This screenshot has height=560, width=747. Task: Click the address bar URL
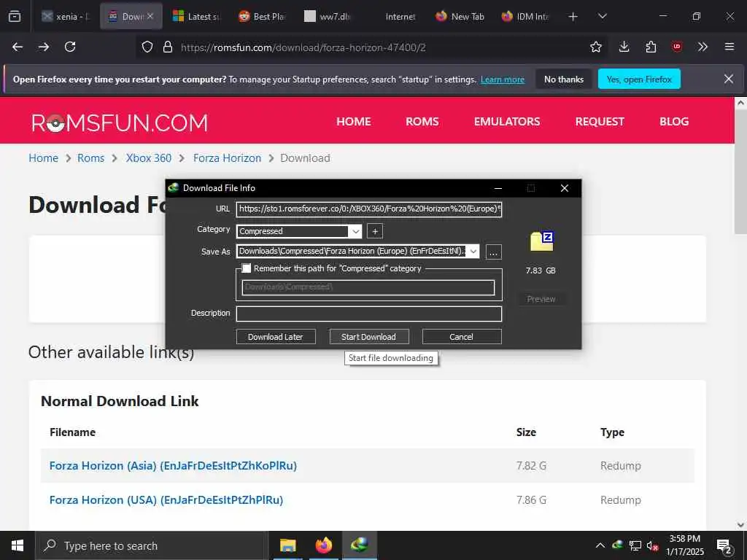coord(303,47)
